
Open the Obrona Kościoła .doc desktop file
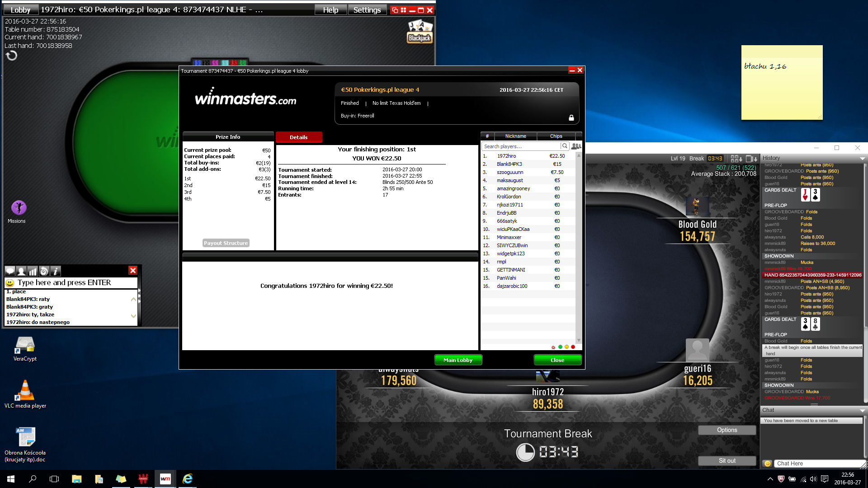pyautogui.click(x=25, y=445)
